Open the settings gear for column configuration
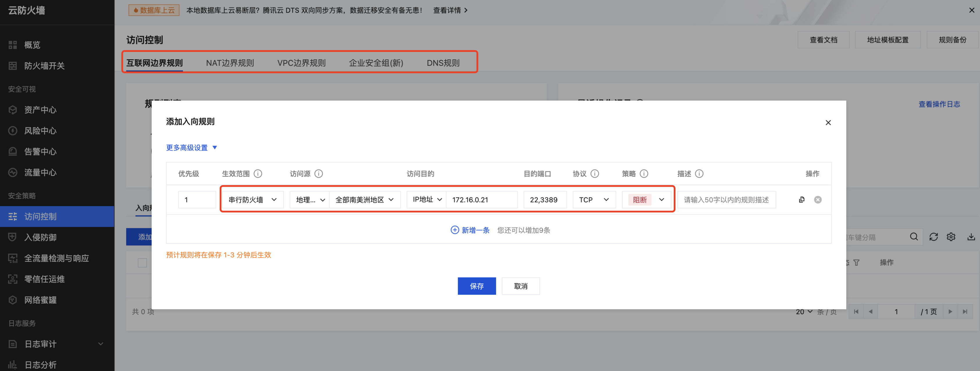The image size is (980, 371). tap(951, 236)
